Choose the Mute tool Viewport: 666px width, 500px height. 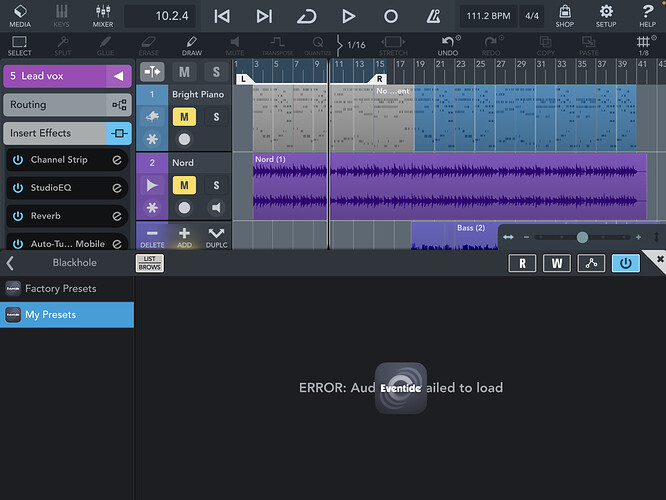tap(235, 45)
